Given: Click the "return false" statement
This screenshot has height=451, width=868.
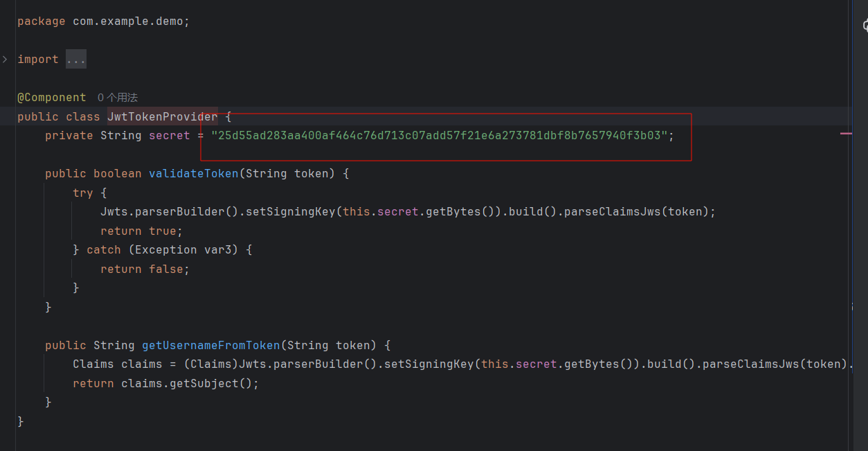Looking at the screenshot, I should pyautogui.click(x=144, y=269).
